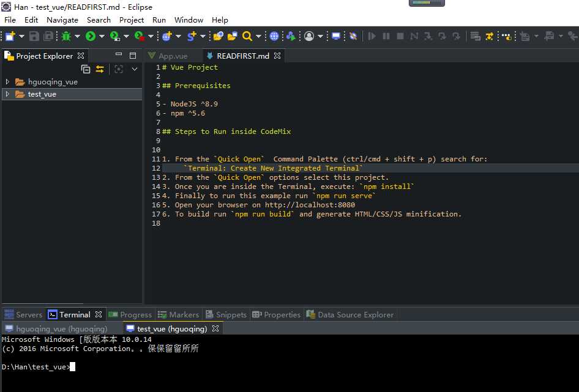
Task: Switch to the App.vue editor tab
Action: pos(173,56)
